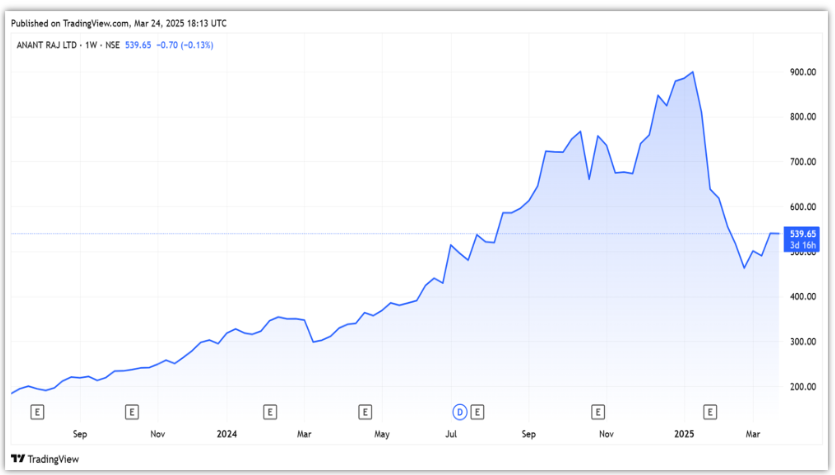Click the dividend D marker near Jul

(x=460, y=411)
